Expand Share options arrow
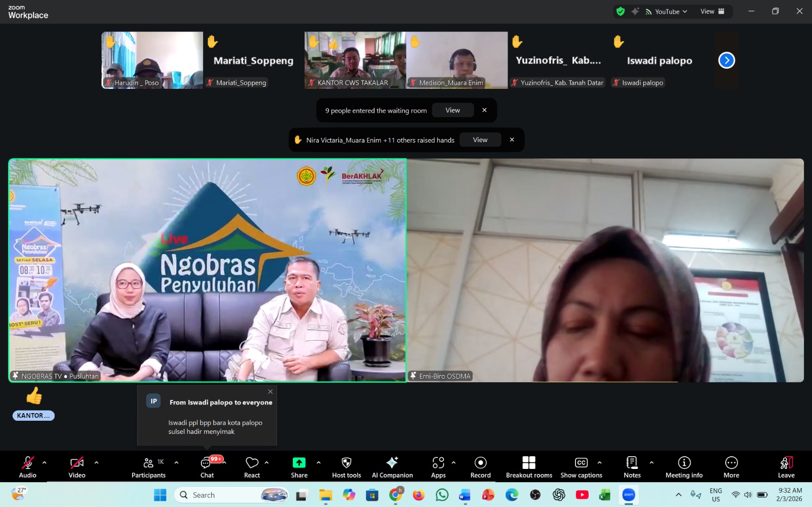This screenshot has width=812, height=507. pos(319,462)
